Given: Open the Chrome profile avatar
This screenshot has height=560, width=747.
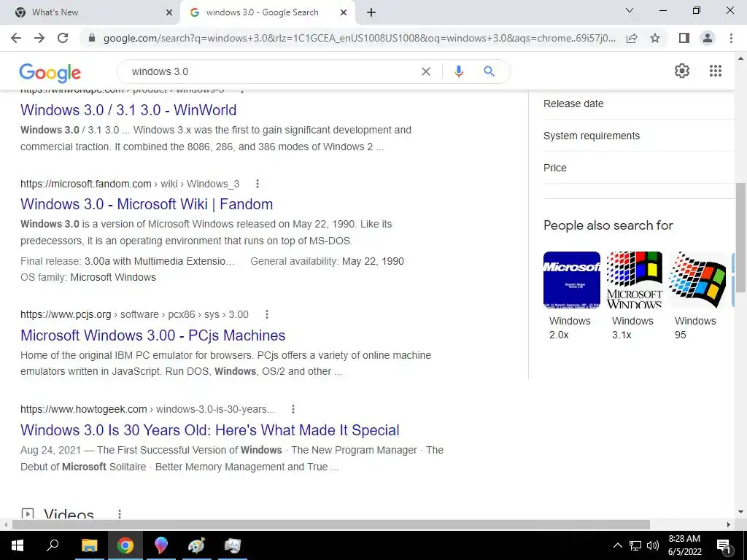Looking at the screenshot, I should [x=708, y=38].
